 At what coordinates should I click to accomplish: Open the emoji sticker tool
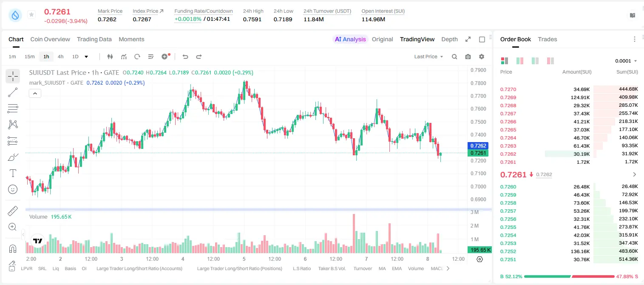tap(13, 189)
